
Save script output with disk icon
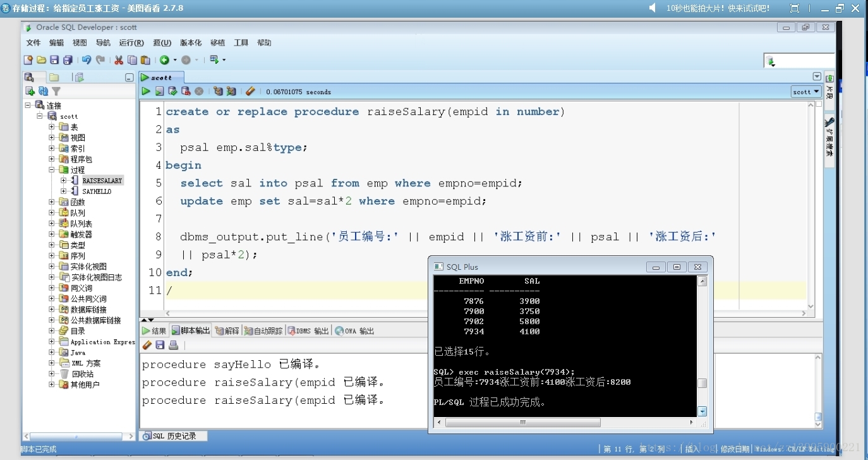[x=160, y=345]
